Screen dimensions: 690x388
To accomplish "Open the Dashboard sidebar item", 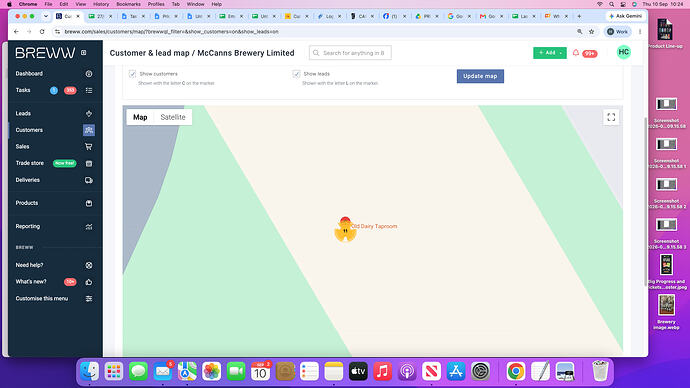I will [x=29, y=73].
